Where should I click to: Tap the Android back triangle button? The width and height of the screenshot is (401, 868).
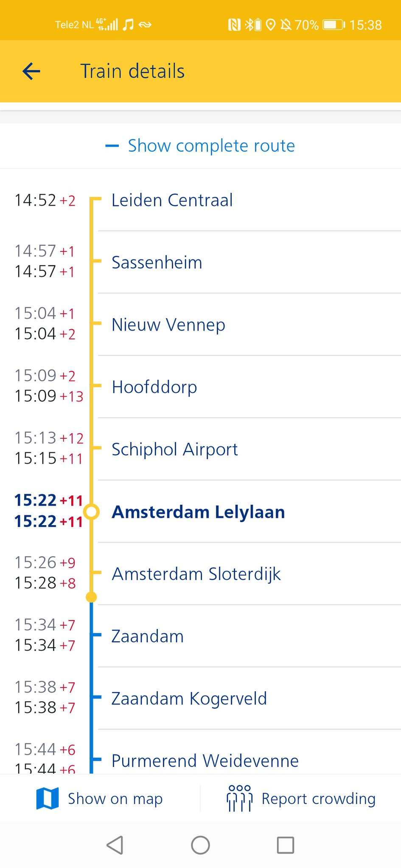(115, 845)
